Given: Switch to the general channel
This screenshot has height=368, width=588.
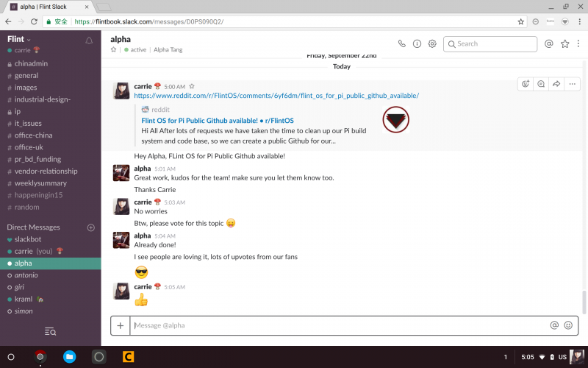Looking at the screenshot, I should [26, 76].
